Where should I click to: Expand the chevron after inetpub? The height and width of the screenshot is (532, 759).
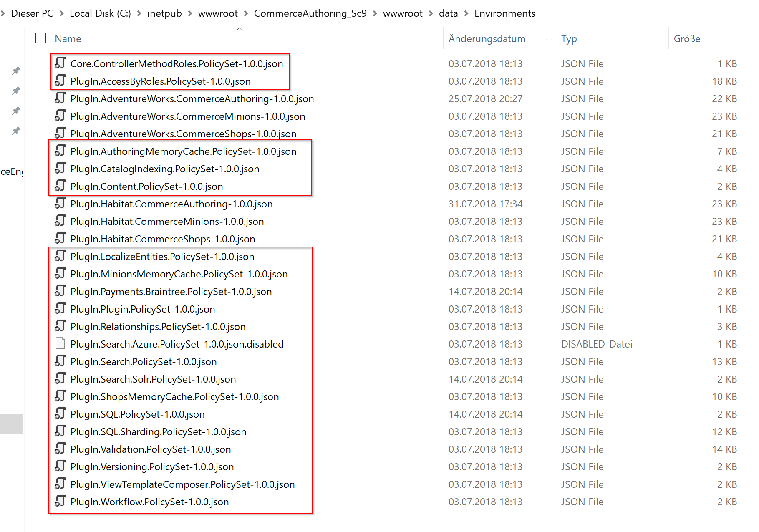(x=190, y=13)
